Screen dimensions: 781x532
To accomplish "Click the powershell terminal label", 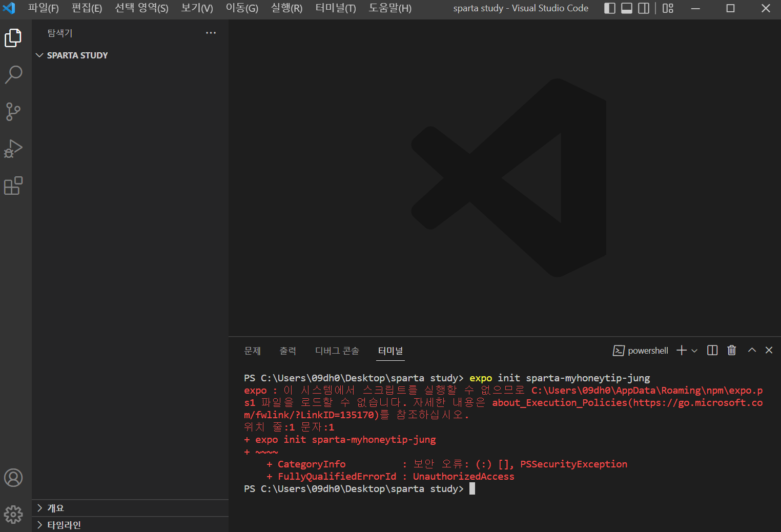I will tap(641, 351).
